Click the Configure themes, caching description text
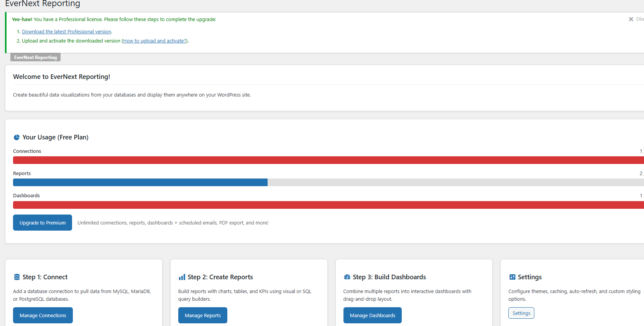This screenshot has height=326, width=644. point(574,295)
